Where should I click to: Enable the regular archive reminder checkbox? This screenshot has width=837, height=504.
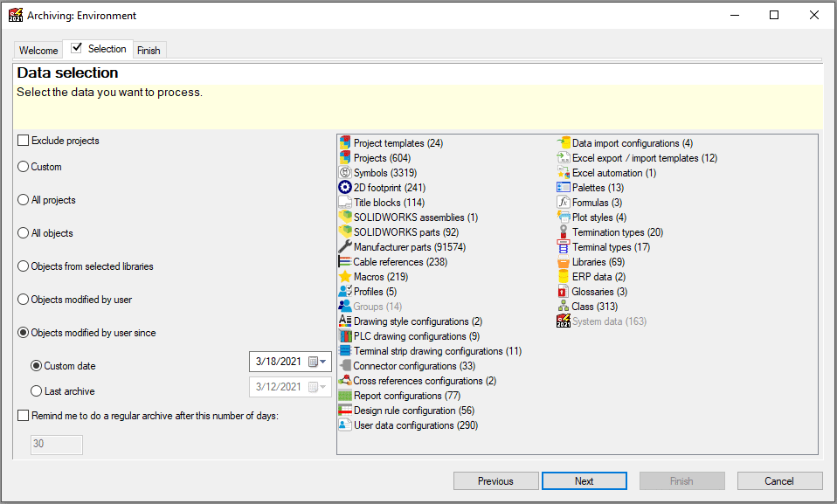(x=23, y=416)
